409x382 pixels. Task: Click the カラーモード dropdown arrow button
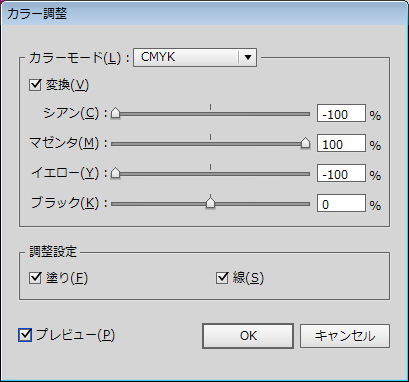(248, 57)
